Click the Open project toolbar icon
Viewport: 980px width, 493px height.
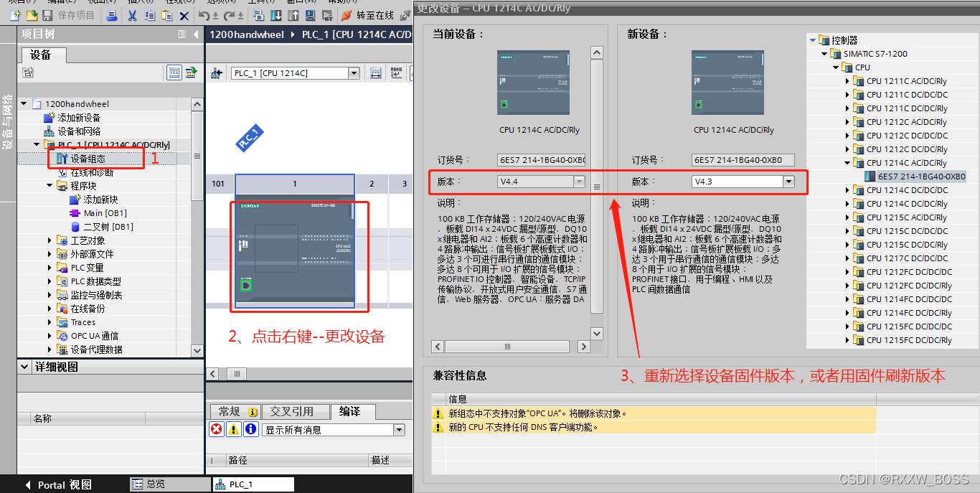(x=32, y=15)
